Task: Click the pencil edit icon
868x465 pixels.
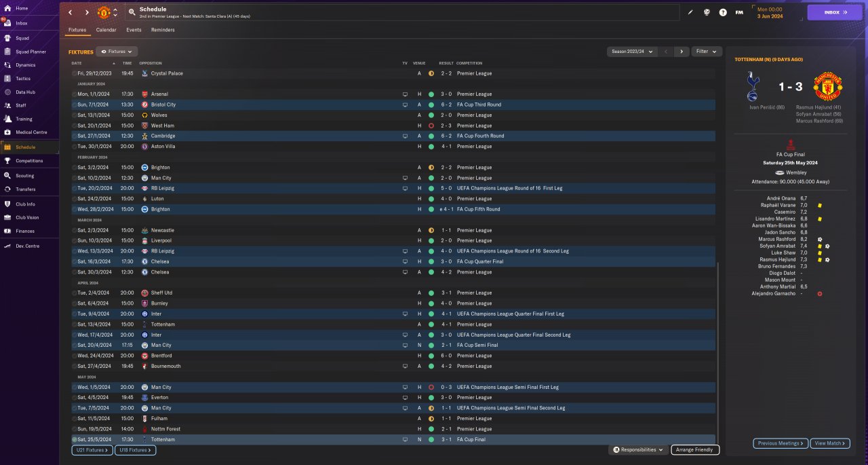Action: click(690, 12)
